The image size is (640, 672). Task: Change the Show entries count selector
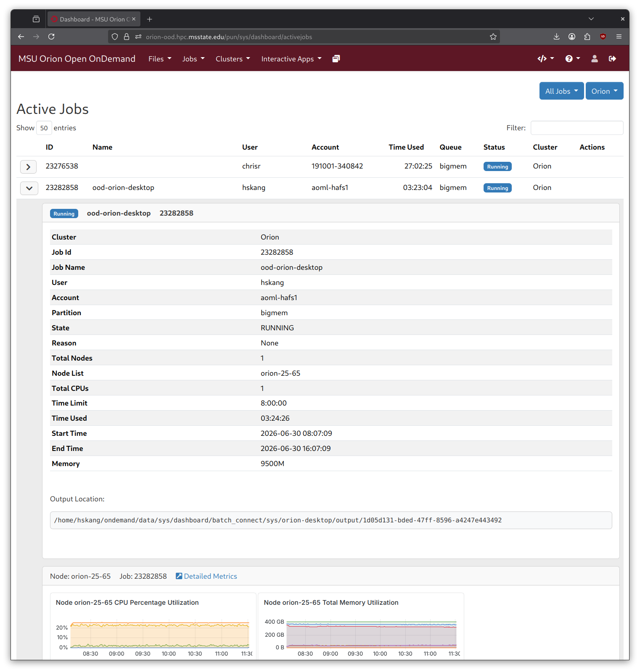44,128
